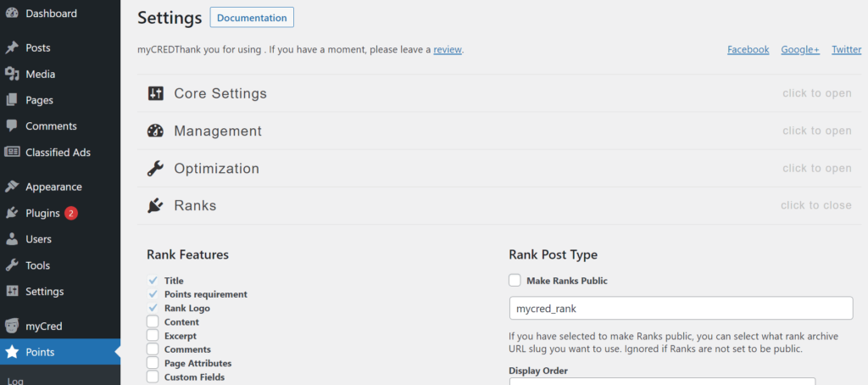Open the Documentation button
The width and height of the screenshot is (868, 385).
(252, 18)
